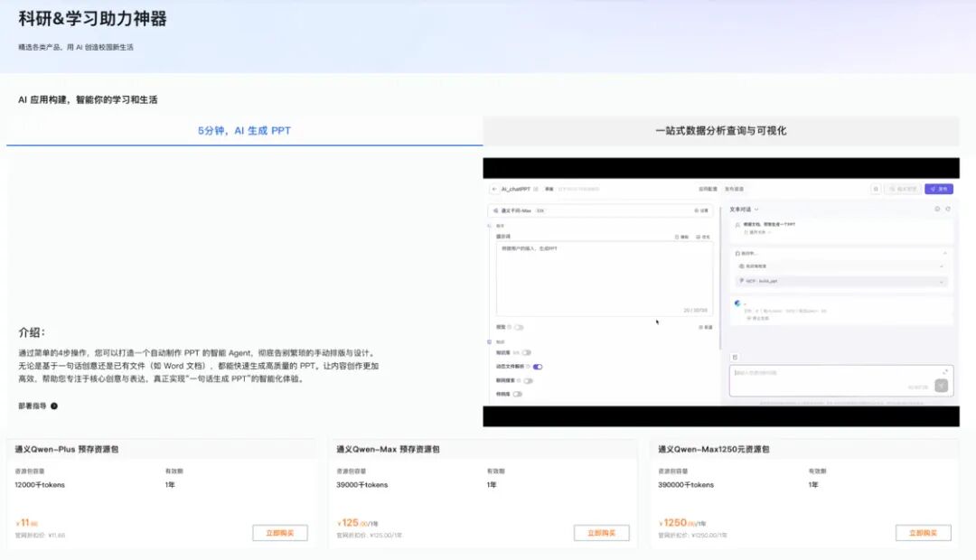This screenshot has height=560, width=976.
Task: Select the 5分钟，AI 生成 PPT tab
Action: [244, 131]
